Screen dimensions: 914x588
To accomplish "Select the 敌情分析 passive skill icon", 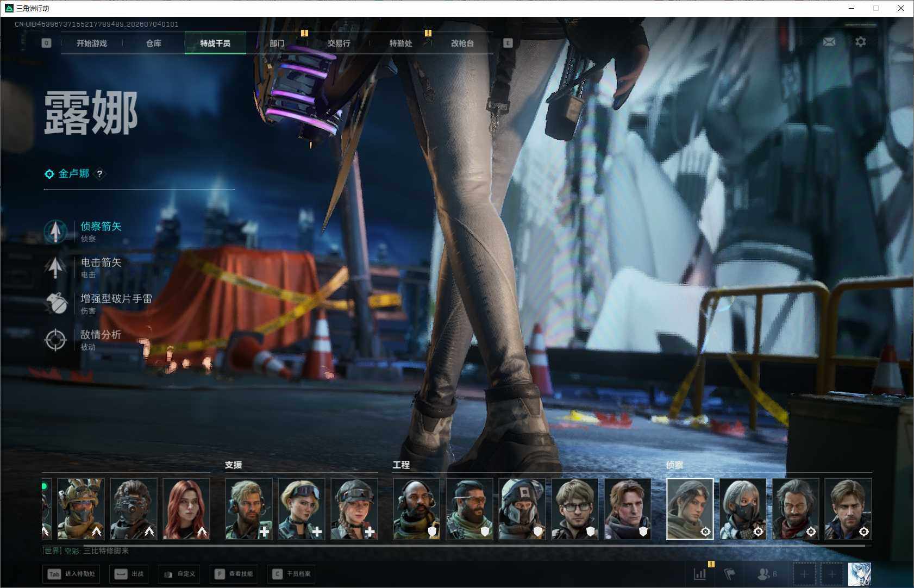I will click(x=55, y=340).
